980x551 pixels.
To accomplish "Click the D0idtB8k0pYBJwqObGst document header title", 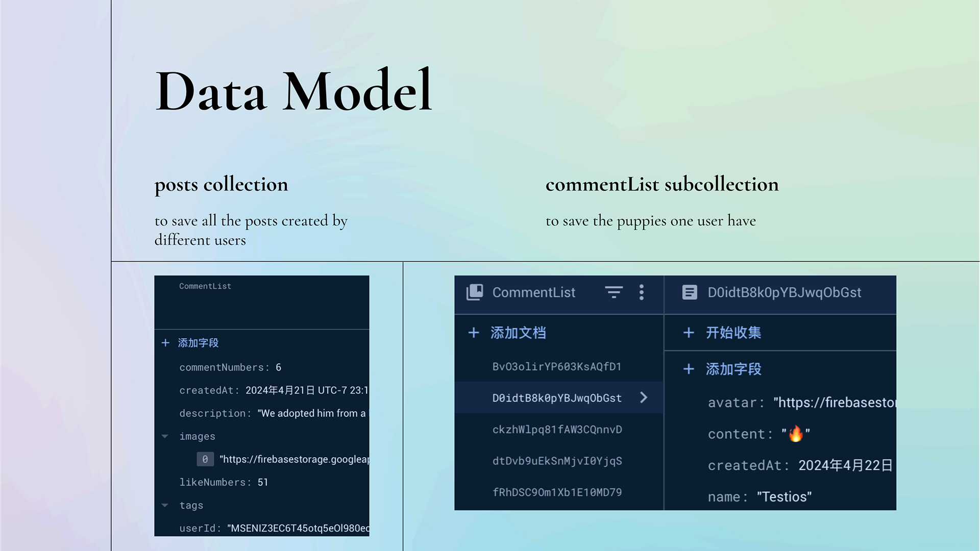I will 784,292.
